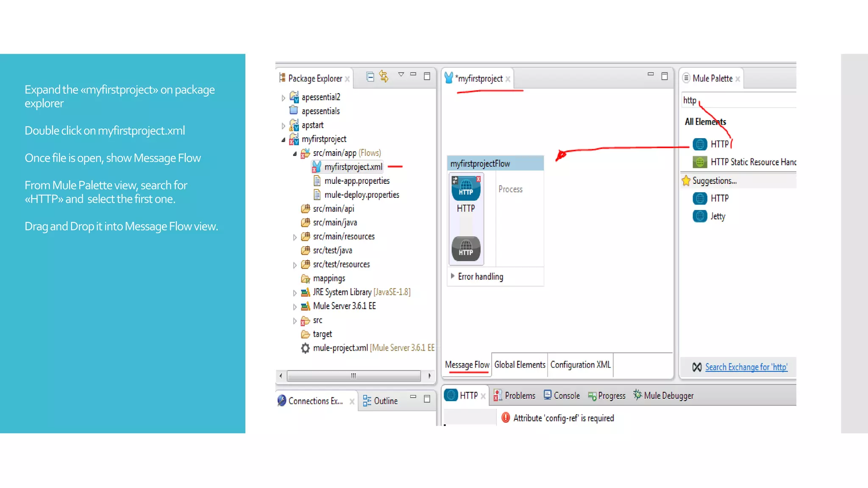Click the myfirstproject project icon

click(x=294, y=139)
